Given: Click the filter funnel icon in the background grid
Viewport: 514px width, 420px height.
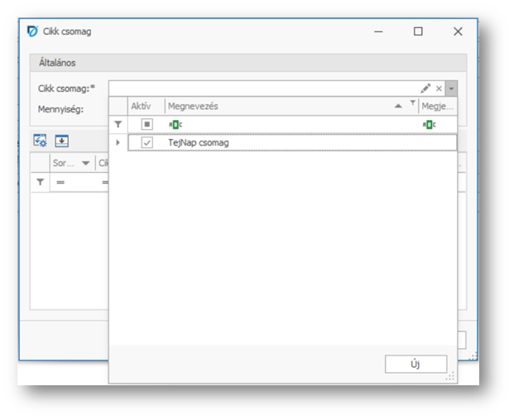Looking at the screenshot, I should click(40, 182).
